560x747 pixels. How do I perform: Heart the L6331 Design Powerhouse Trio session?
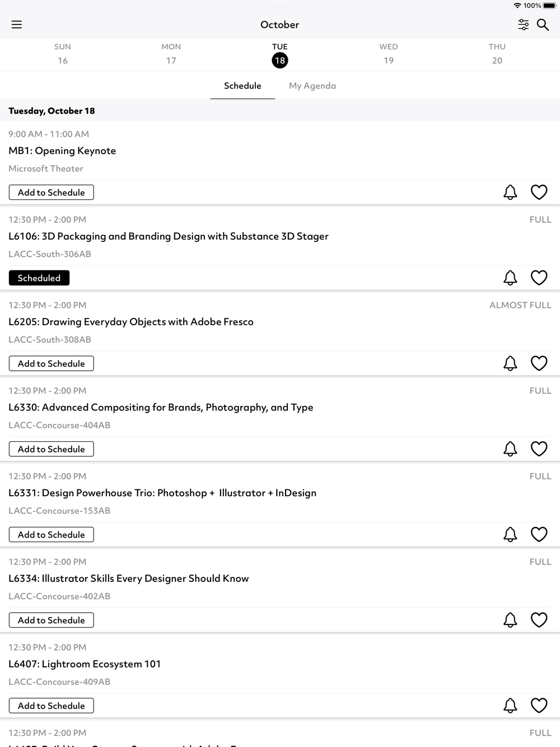point(539,535)
